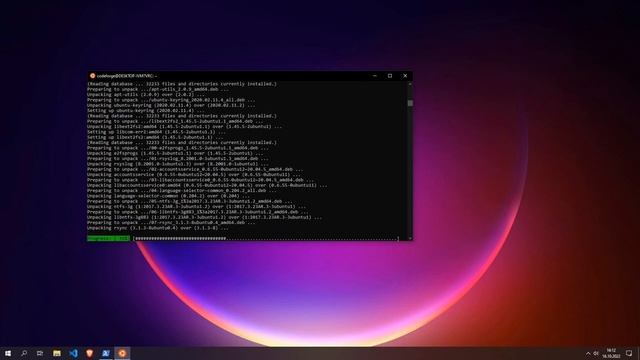Click line "Setting up ubuntu-keyring"
640x360 pixels.
146,111
